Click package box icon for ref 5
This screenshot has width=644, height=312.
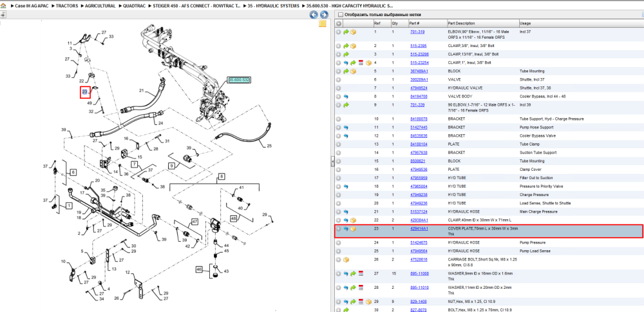click(x=353, y=71)
